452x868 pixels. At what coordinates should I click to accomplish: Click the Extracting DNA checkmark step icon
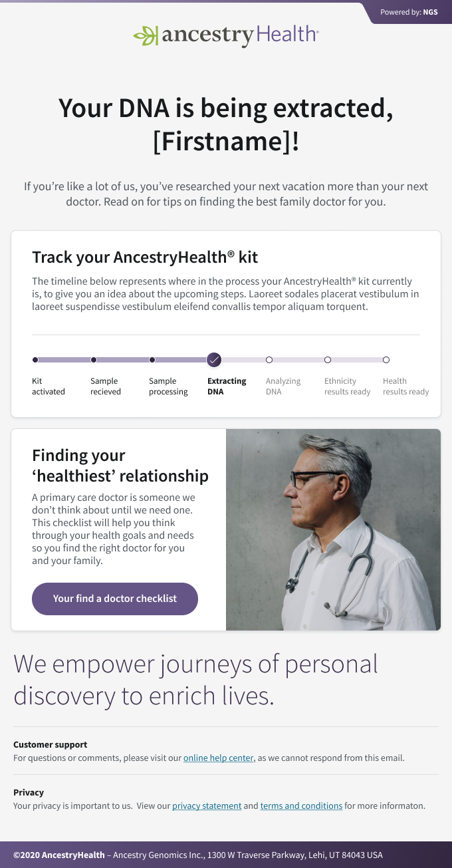click(x=213, y=360)
